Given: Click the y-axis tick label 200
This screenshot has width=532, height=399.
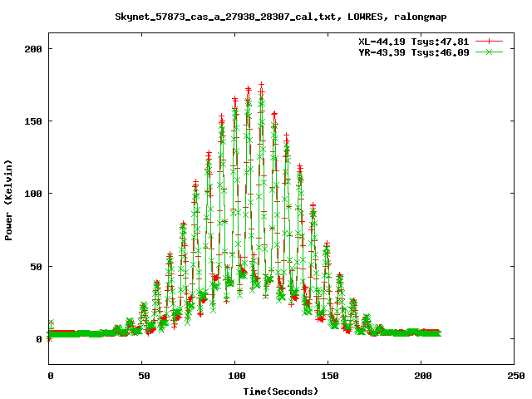Looking at the screenshot, I should 33,49.
